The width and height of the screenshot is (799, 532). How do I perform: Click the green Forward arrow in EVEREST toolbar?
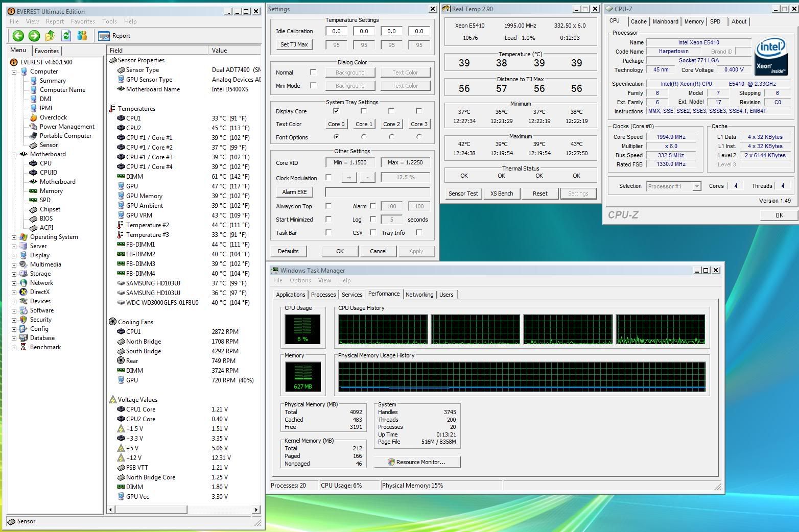click(x=34, y=36)
